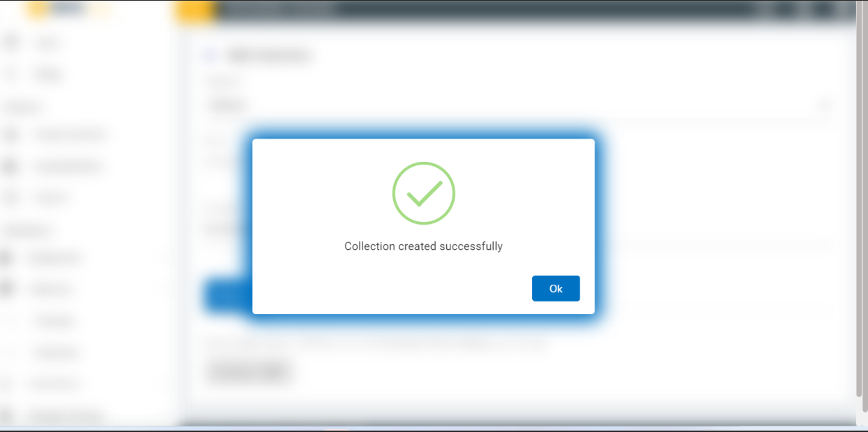Click the Ok button in the dialog
Viewport: 868px width, 432px height.
click(556, 288)
